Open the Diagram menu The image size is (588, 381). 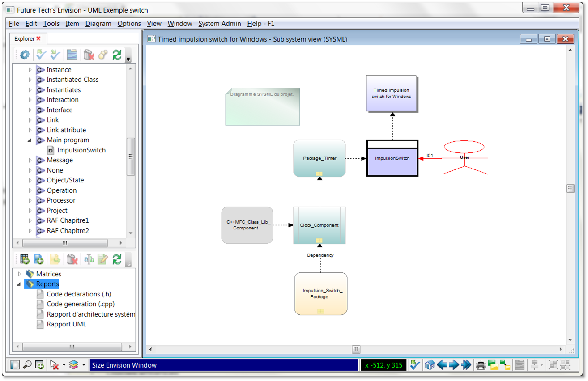coord(98,24)
